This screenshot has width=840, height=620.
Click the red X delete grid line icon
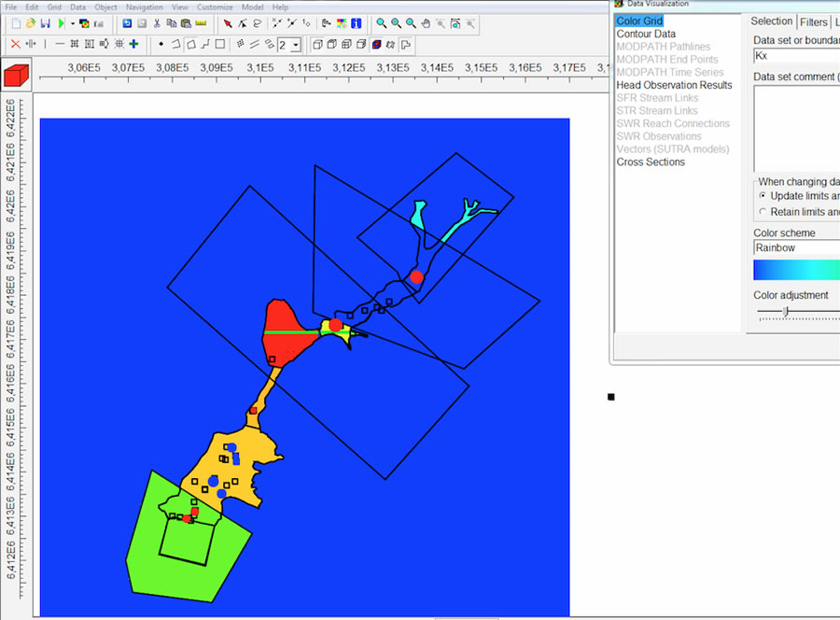(15, 44)
